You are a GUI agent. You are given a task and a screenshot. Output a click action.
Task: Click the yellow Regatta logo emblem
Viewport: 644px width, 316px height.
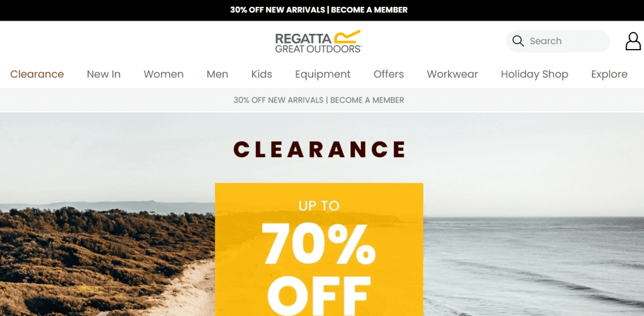347,36
